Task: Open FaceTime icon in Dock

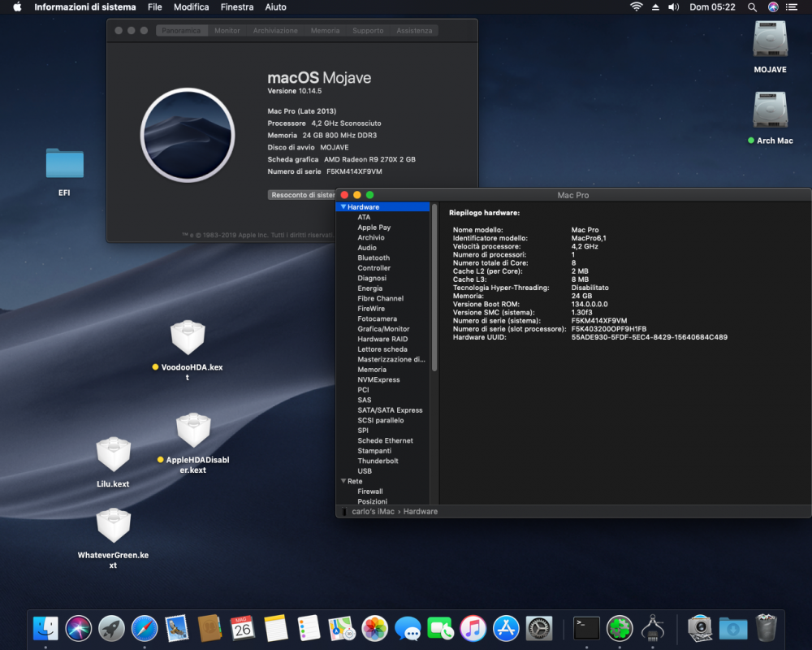Action: point(440,628)
